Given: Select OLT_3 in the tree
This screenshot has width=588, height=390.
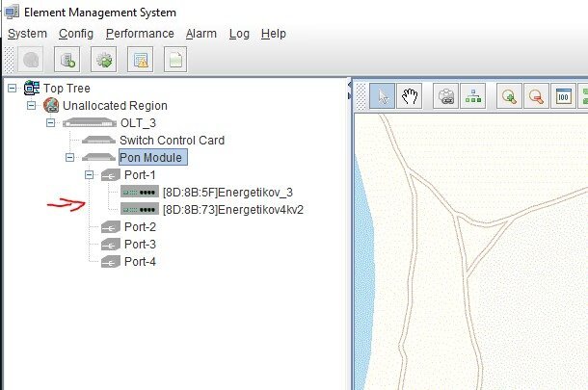Looking at the screenshot, I should (x=138, y=123).
